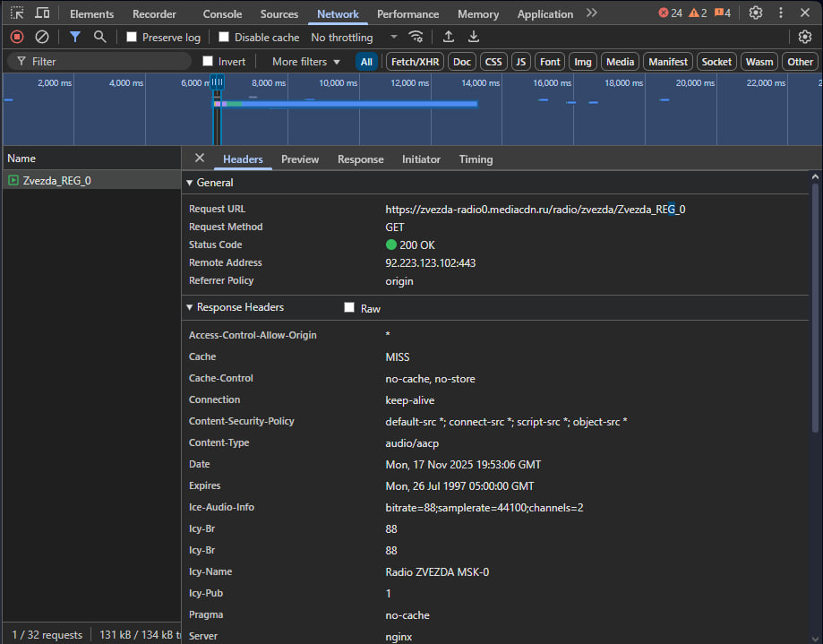
Task: Check the Raw headers checkbox
Action: tap(349, 307)
